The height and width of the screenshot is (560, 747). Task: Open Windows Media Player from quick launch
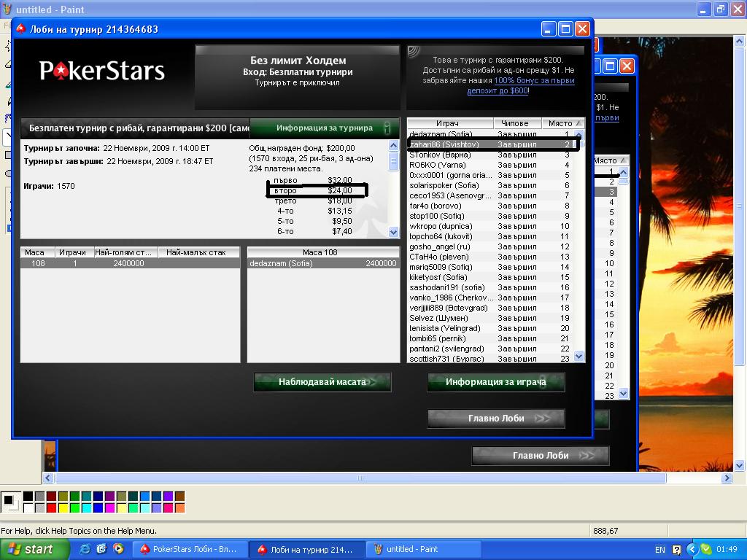pos(118,549)
